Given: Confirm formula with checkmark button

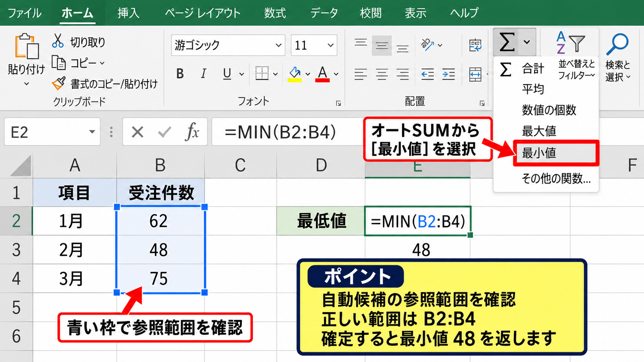Looking at the screenshot, I should coord(164,132).
